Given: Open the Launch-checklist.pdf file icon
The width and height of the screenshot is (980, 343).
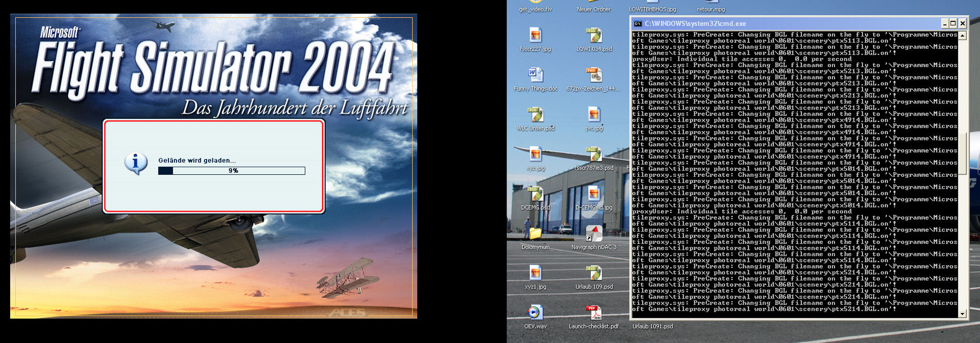Looking at the screenshot, I should click(x=594, y=312).
